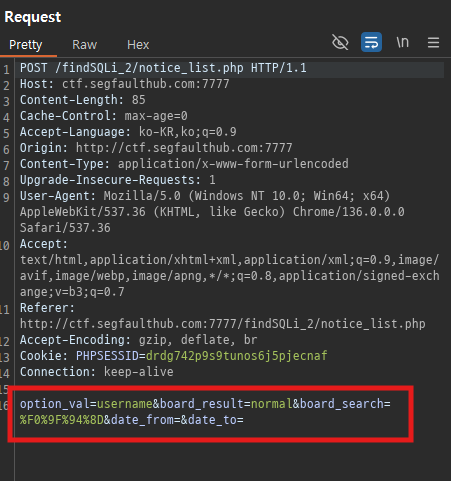Open the hamburger options menu

click(433, 43)
